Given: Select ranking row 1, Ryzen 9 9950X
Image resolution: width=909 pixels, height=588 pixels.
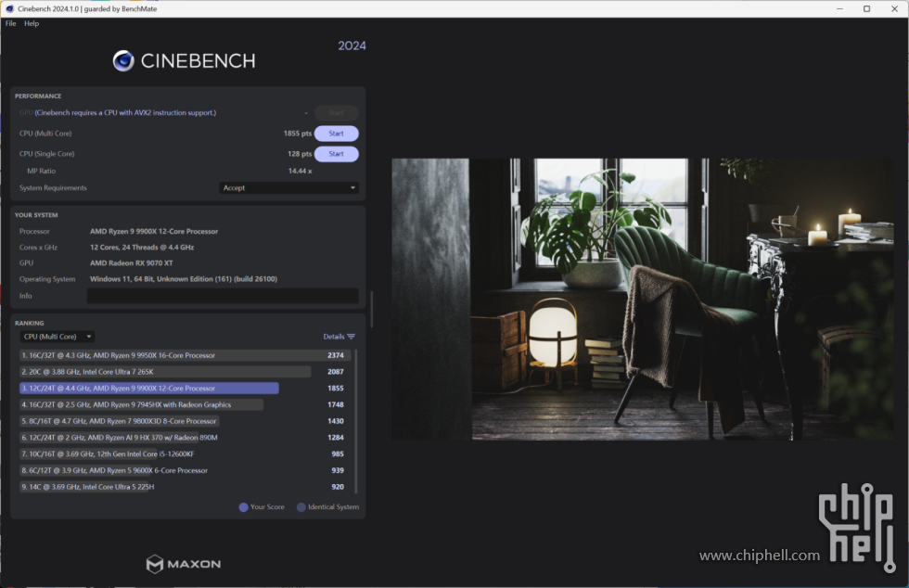Looking at the screenshot, I should (x=183, y=355).
